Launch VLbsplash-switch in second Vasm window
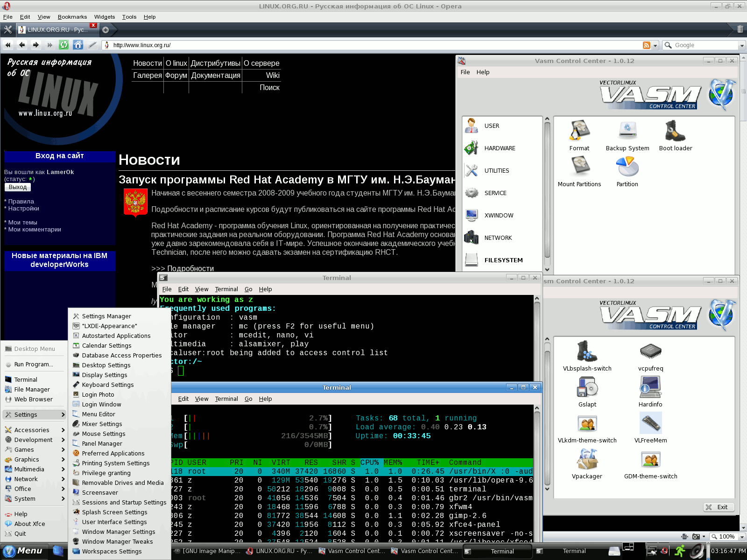The image size is (747, 560). click(x=587, y=356)
